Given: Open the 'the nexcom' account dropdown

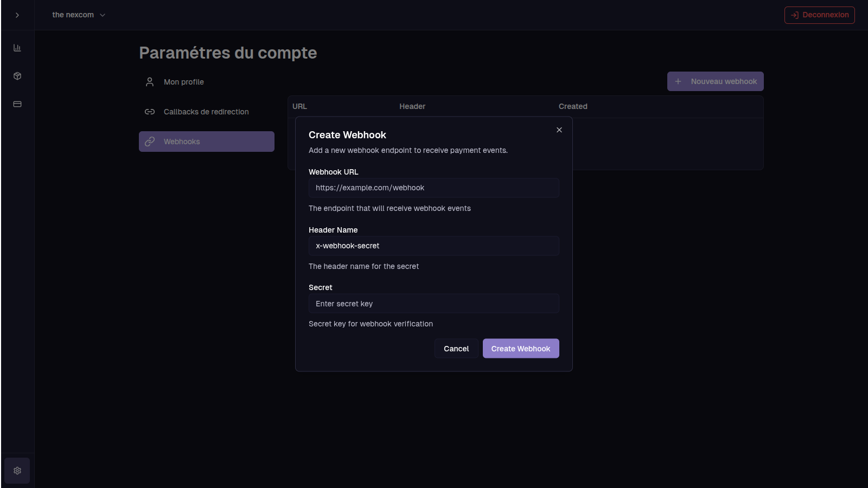Looking at the screenshot, I should pyautogui.click(x=79, y=15).
